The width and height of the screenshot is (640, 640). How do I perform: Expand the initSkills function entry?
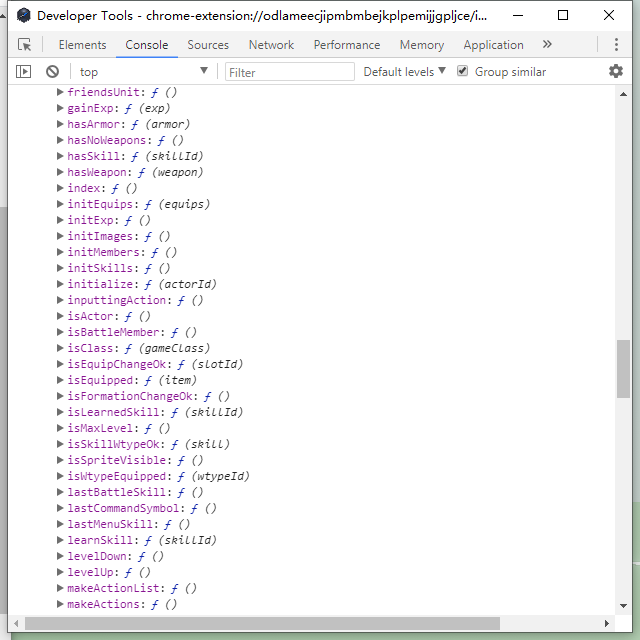60,268
